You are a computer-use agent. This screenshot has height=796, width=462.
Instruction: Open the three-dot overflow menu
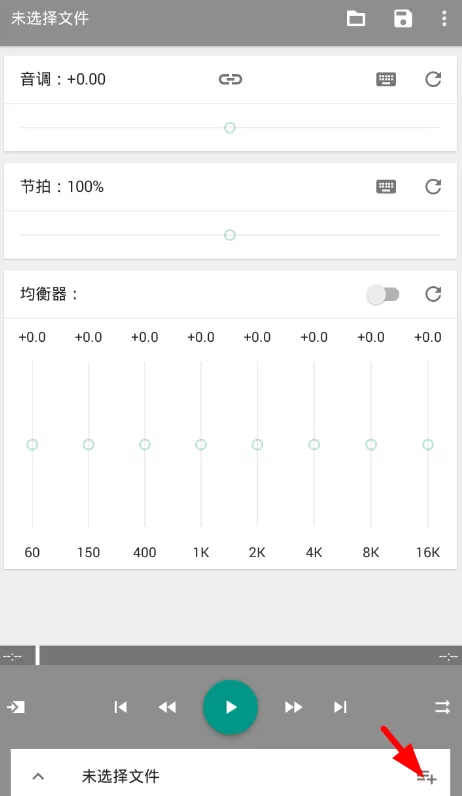click(x=444, y=19)
